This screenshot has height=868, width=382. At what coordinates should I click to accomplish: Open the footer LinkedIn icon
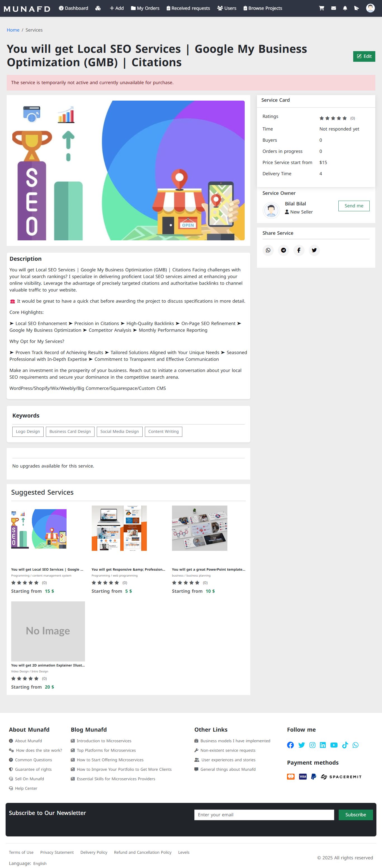[x=323, y=745]
